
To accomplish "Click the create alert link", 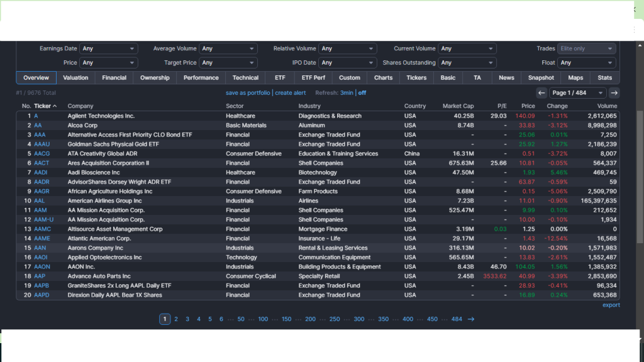I will coord(290,92).
